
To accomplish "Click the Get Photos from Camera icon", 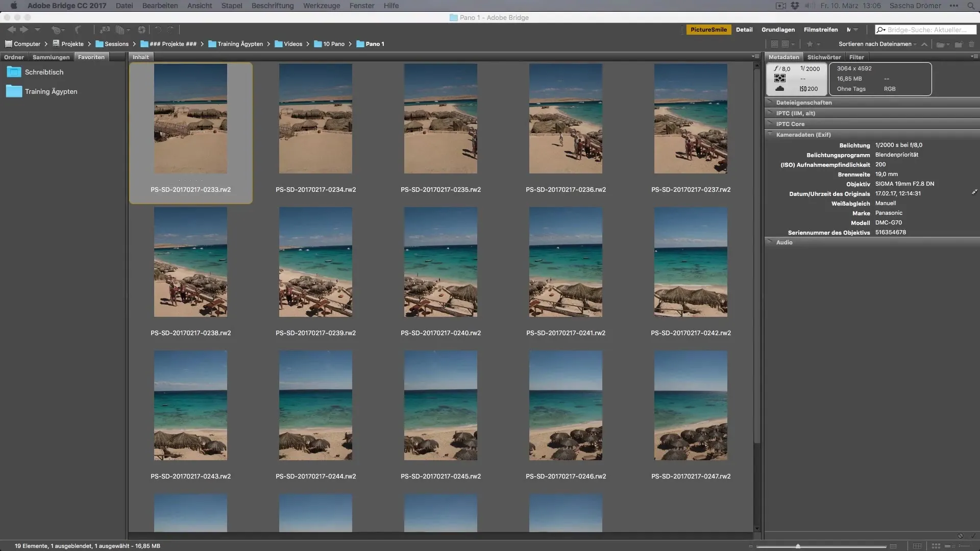I will [x=105, y=30].
